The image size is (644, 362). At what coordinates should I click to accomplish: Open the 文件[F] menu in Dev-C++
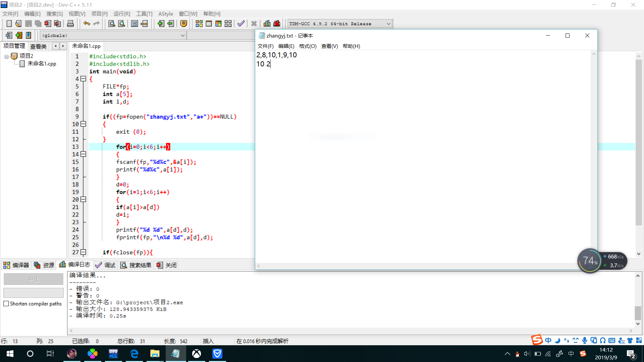click(x=10, y=14)
